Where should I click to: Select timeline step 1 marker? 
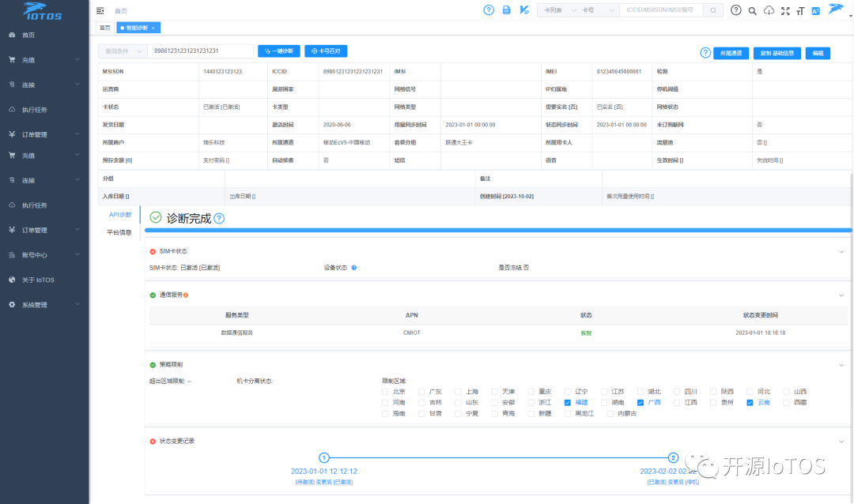click(x=324, y=457)
